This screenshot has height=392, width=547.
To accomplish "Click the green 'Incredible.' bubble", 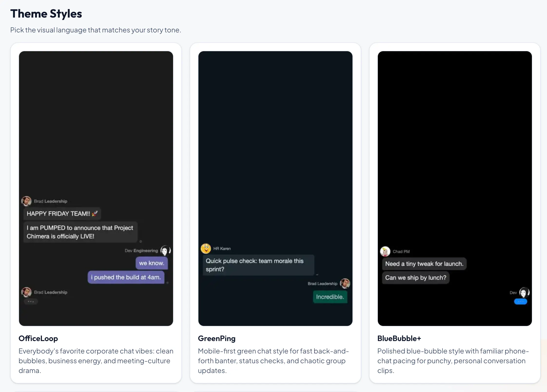I will coord(330,297).
